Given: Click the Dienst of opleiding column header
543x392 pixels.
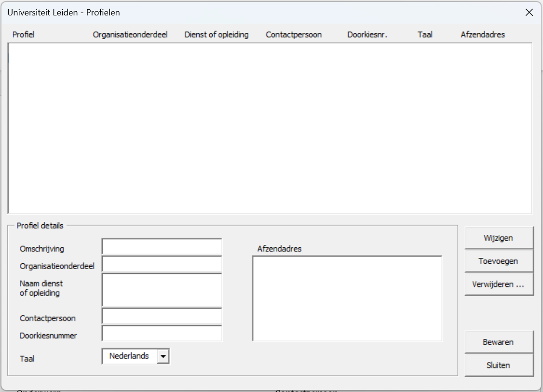Looking at the screenshot, I should pyautogui.click(x=217, y=35).
